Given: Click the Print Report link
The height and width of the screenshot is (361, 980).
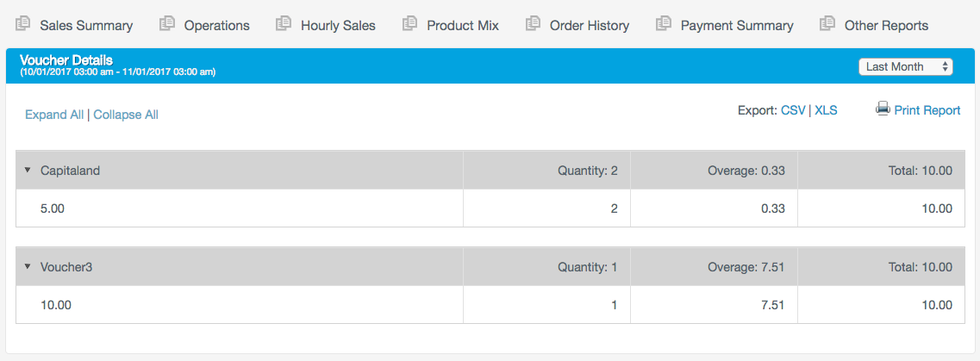Looking at the screenshot, I should pos(927,110).
